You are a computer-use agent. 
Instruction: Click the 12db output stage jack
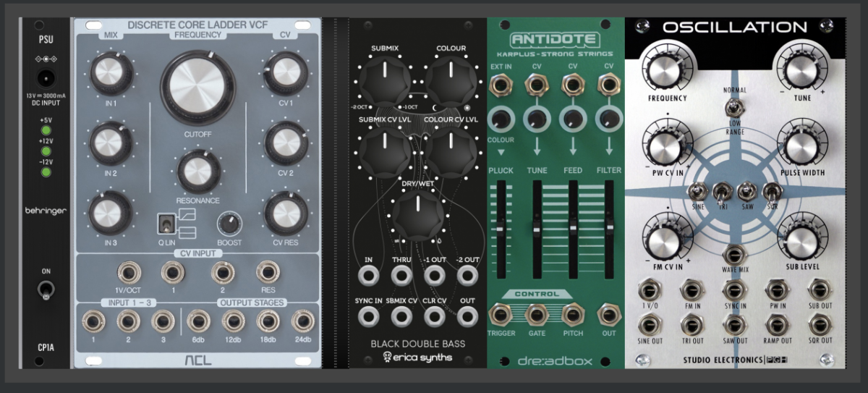click(232, 321)
